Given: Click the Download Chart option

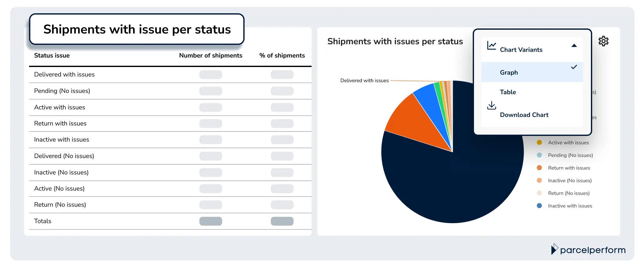Looking at the screenshot, I should pos(524,115).
